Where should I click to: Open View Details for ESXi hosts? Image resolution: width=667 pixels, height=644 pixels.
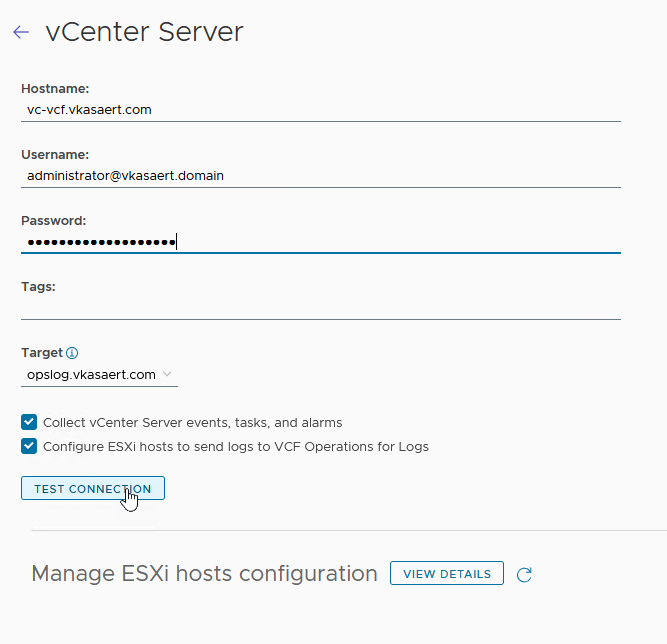pyautogui.click(x=446, y=573)
